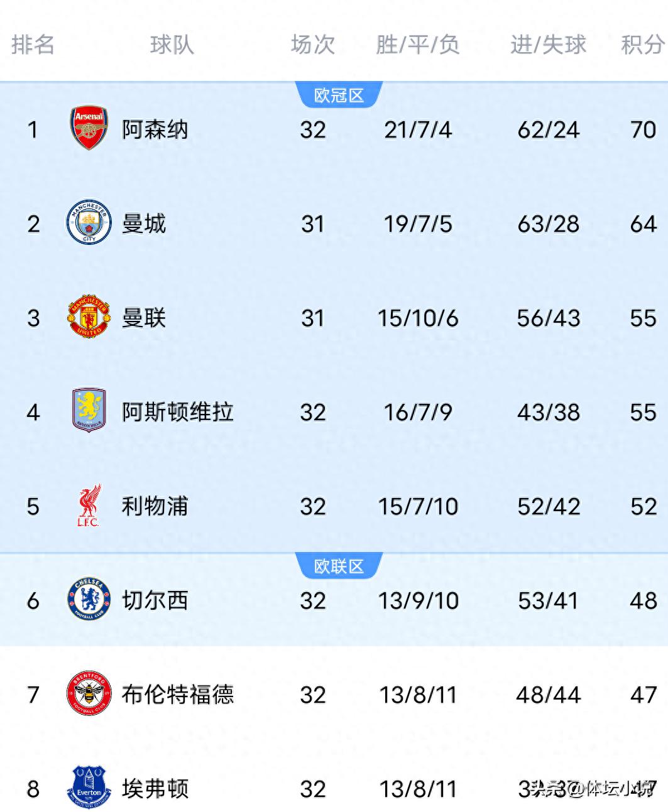Click the 欧冠区 zone label

(339, 95)
